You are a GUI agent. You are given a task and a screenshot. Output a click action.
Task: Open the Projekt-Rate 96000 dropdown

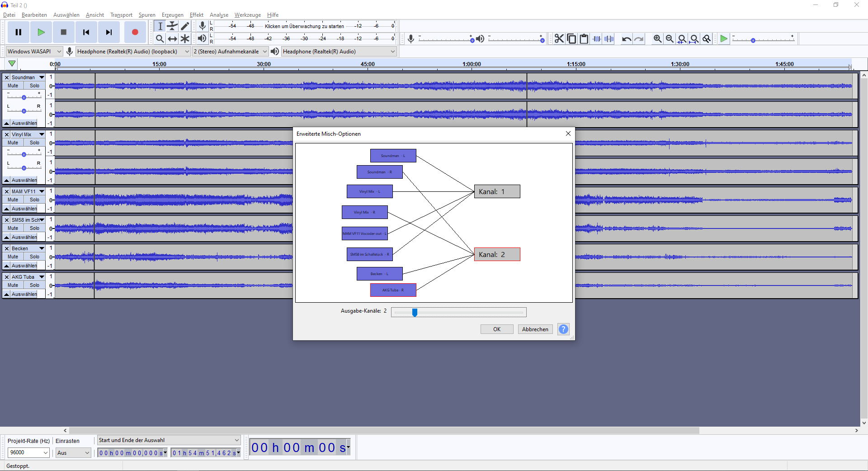(28, 452)
